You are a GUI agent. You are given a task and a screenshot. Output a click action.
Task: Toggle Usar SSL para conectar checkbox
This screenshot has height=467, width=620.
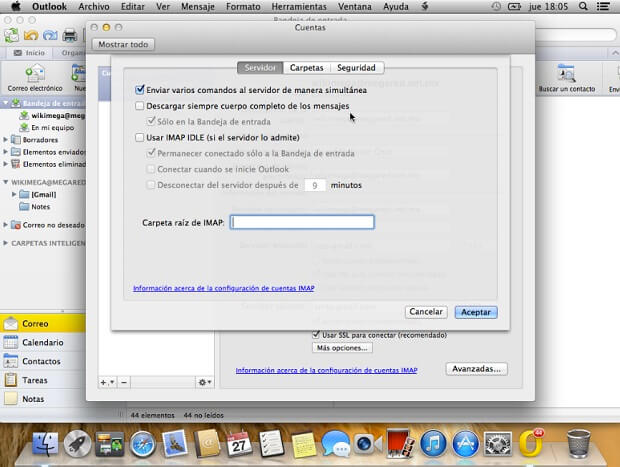(316, 335)
